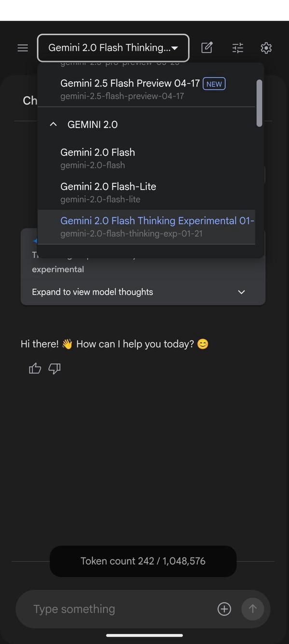Click the token count display

pyautogui.click(x=143, y=560)
